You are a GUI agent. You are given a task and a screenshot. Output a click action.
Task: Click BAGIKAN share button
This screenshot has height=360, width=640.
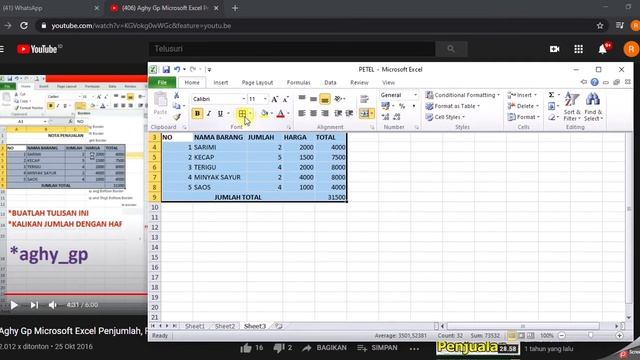tap(325, 348)
